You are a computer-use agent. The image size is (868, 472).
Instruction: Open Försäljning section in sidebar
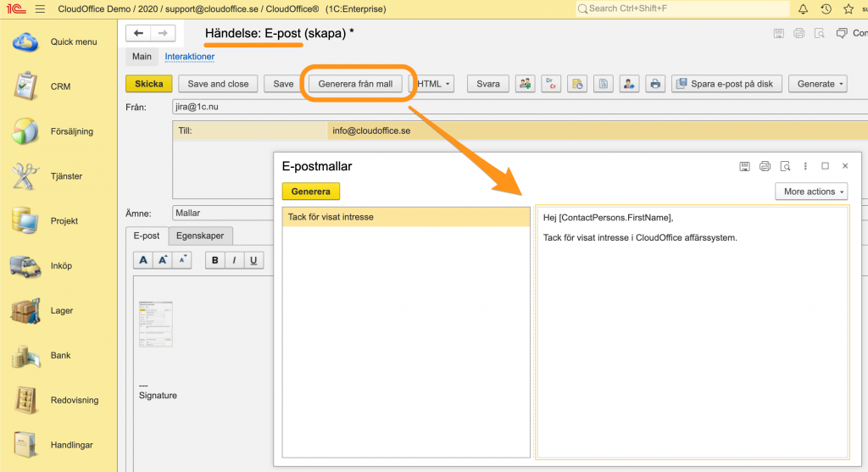click(58, 131)
